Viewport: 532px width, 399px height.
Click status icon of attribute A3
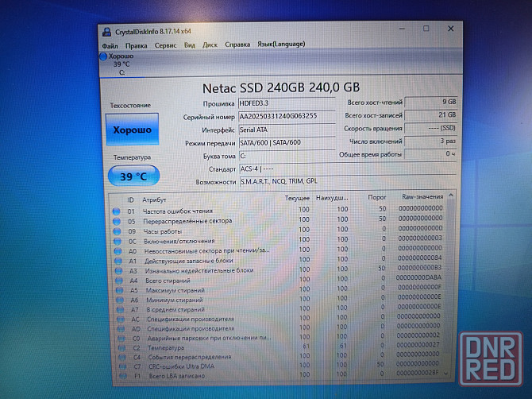point(118,271)
